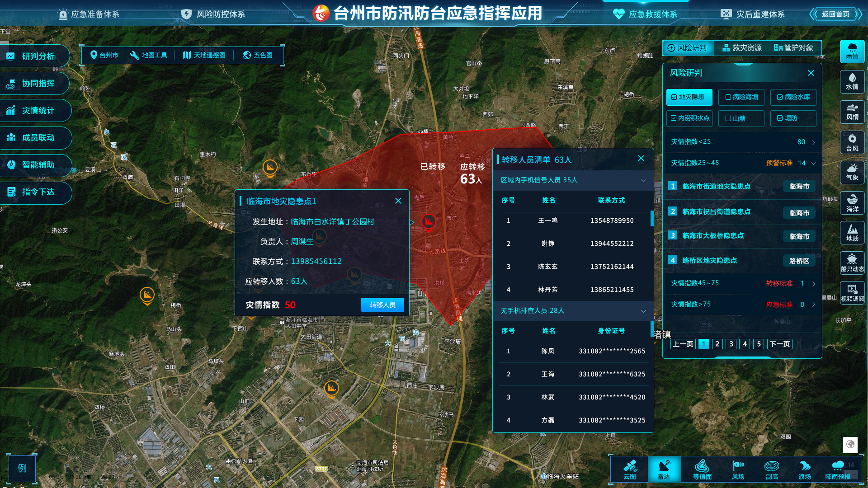This screenshot has width=868, height=488.
Task: Collapse 区域内手机信号人员 35人 section
Action: pos(643,180)
